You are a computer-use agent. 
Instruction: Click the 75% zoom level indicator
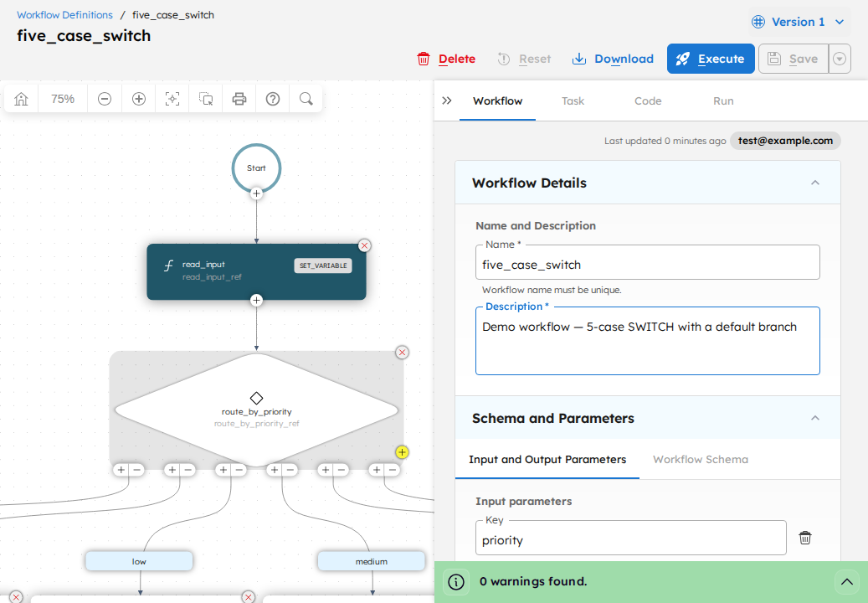click(63, 99)
